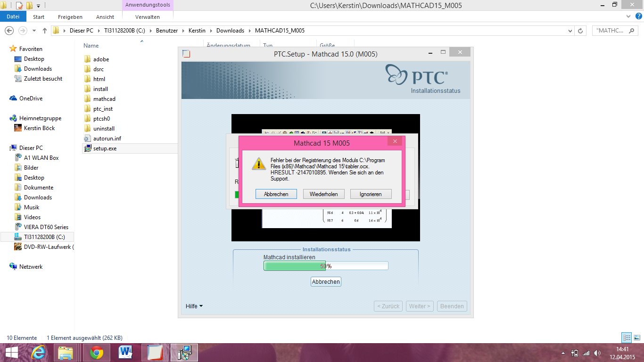Screen dimensions: 644x362
Task: Select the install folder
Action: coord(100,89)
